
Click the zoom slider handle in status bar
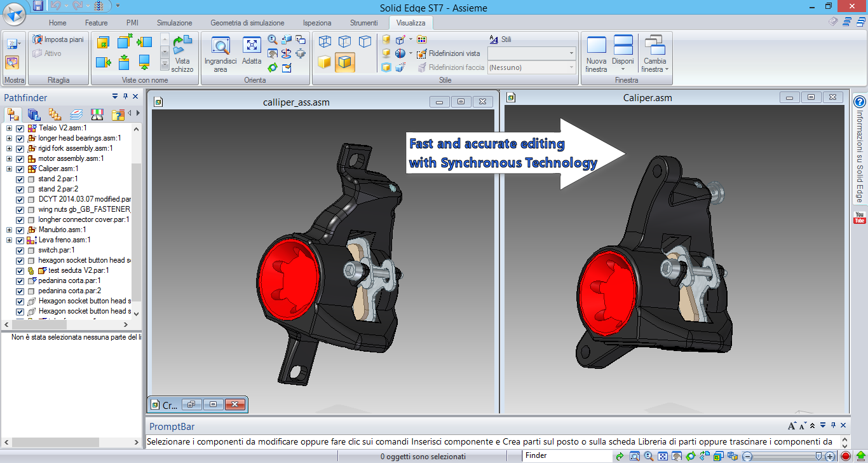tap(818, 456)
